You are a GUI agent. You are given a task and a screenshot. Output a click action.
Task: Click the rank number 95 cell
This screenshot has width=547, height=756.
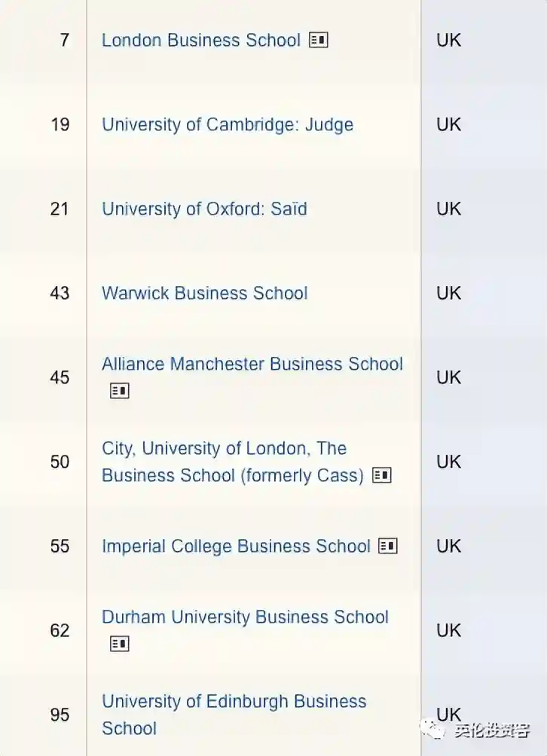point(60,715)
